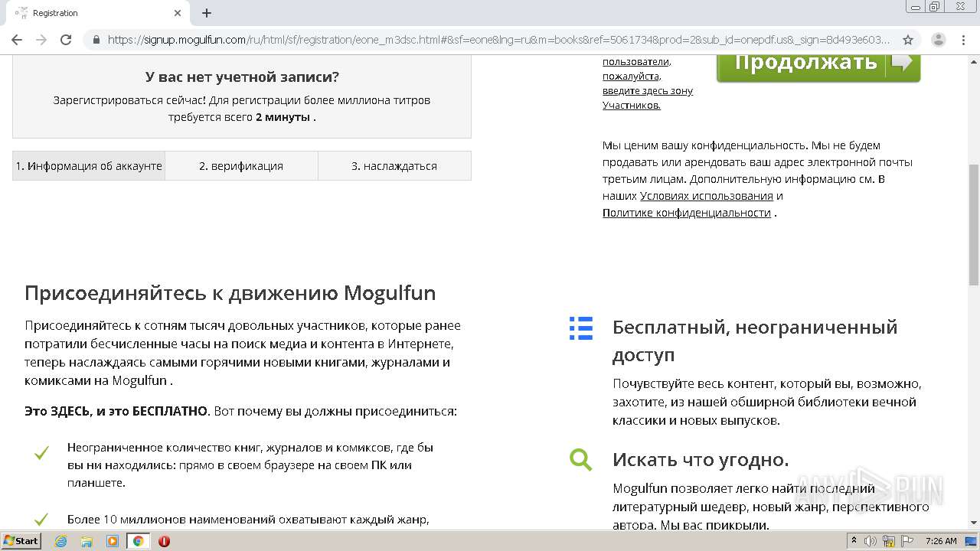Open Internet Explorer from taskbar

(x=61, y=541)
